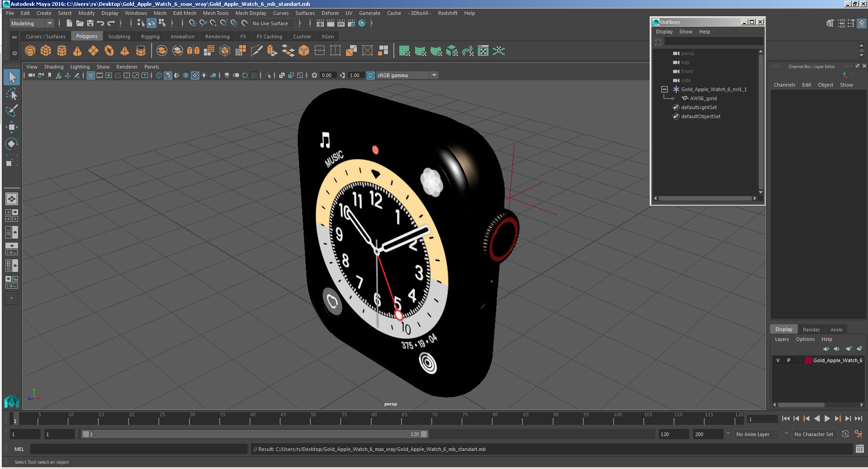Open the Deform menu

[x=330, y=13]
